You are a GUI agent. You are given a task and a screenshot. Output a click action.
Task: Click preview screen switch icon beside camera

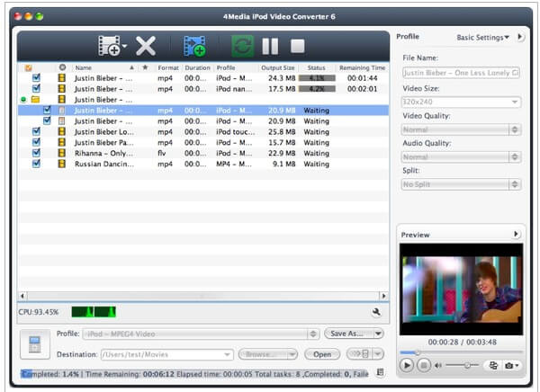point(493,366)
